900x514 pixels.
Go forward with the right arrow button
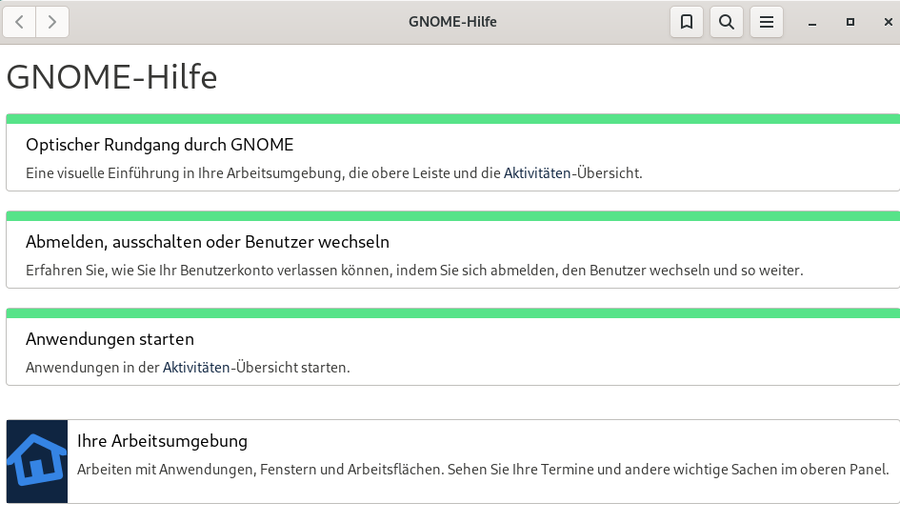(x=52, y=22)
